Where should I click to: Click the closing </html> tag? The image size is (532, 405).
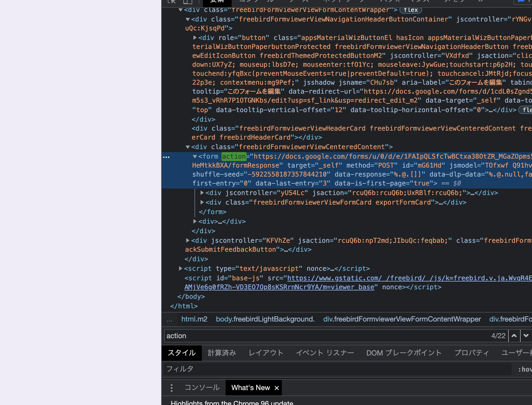click(x=184, y=306)
